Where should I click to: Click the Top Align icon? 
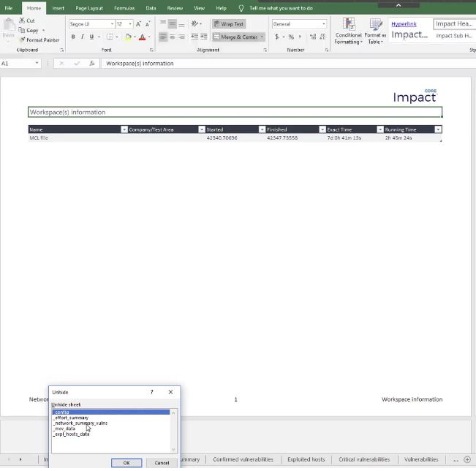(163, 23)
